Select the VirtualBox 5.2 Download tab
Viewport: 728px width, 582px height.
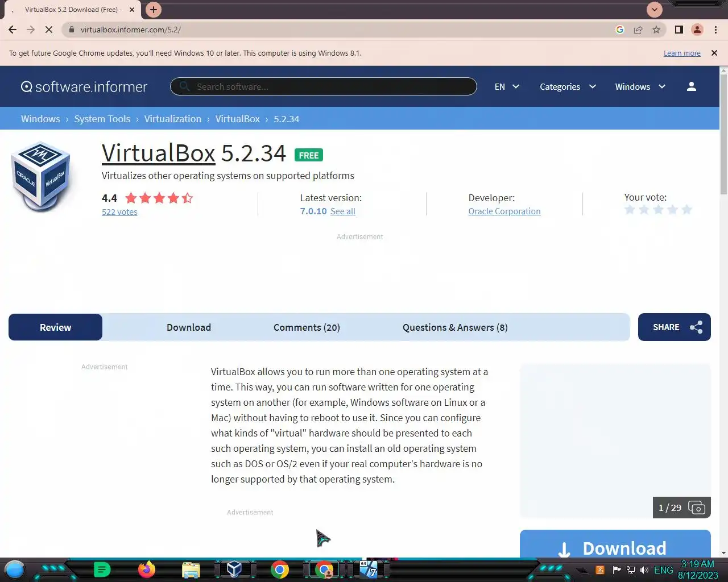point(72,10)
